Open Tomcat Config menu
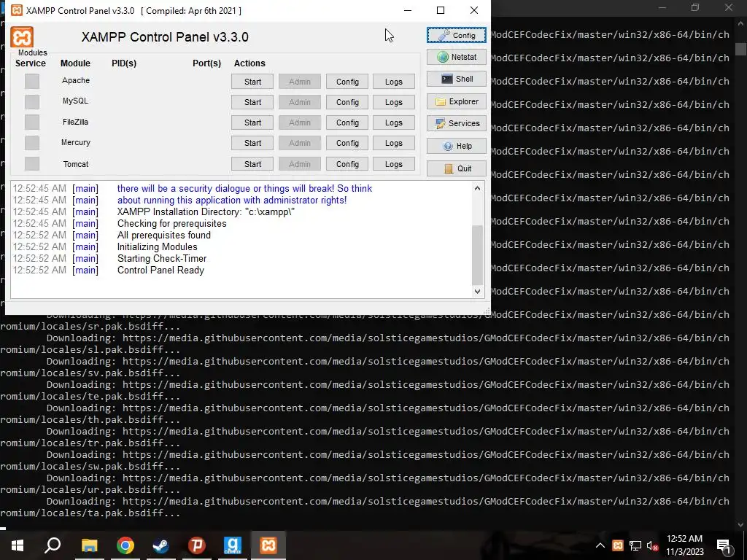747x560 pixels. (347, 164)
